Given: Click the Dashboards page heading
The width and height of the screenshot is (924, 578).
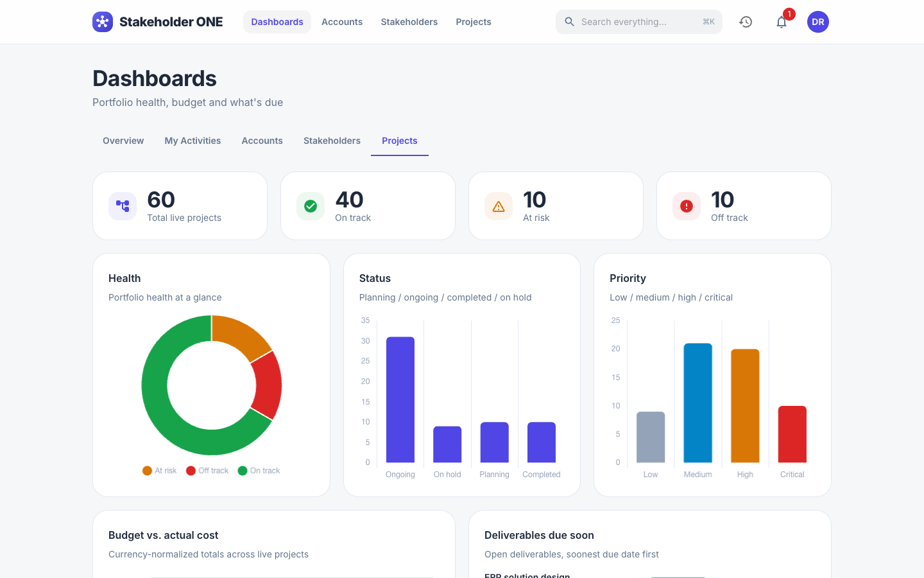Looking at the screenshot, I should pyautogui.click(x=155, y=78).
